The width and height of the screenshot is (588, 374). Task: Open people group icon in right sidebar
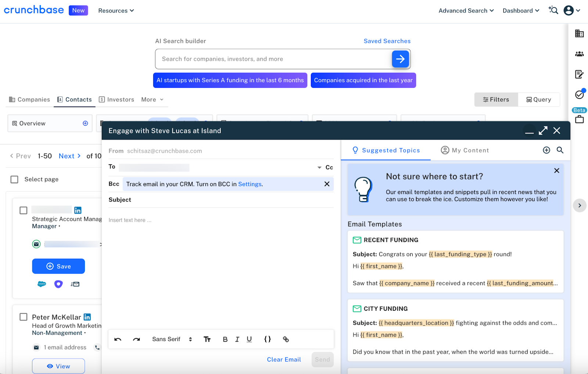click(x=580, y=54)
